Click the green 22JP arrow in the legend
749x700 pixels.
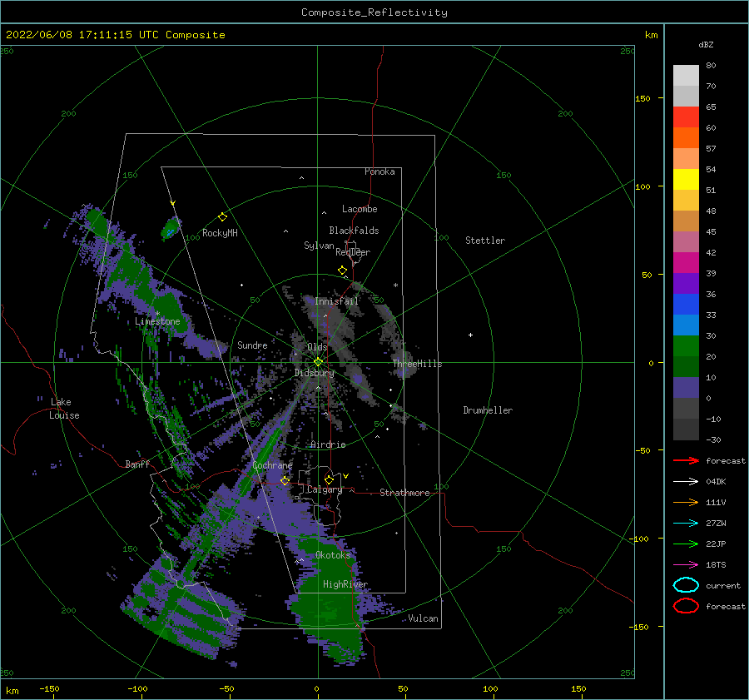[686, 544]
